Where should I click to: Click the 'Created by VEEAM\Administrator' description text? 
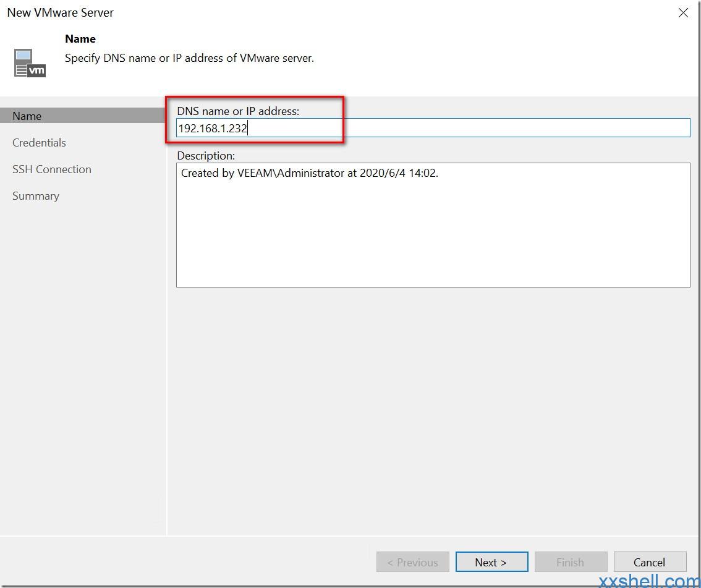click(x=309, y=173)
